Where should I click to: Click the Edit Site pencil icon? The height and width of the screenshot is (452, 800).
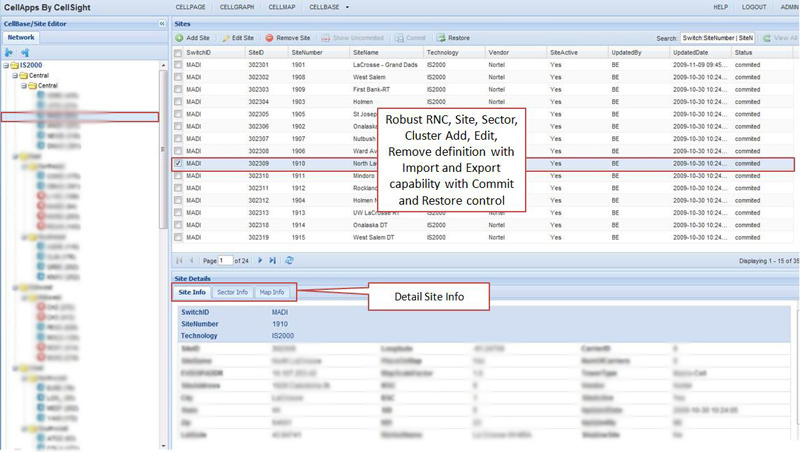(x=226, y=37)
